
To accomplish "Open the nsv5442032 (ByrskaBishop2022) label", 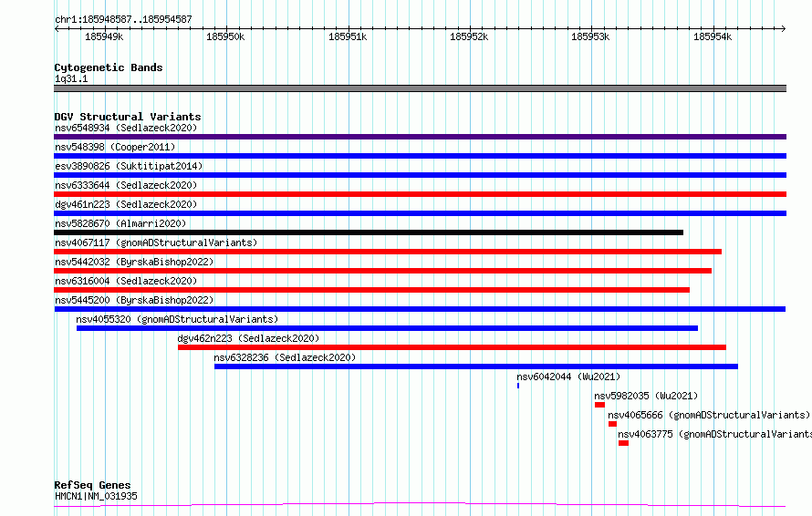I will 134,262.
